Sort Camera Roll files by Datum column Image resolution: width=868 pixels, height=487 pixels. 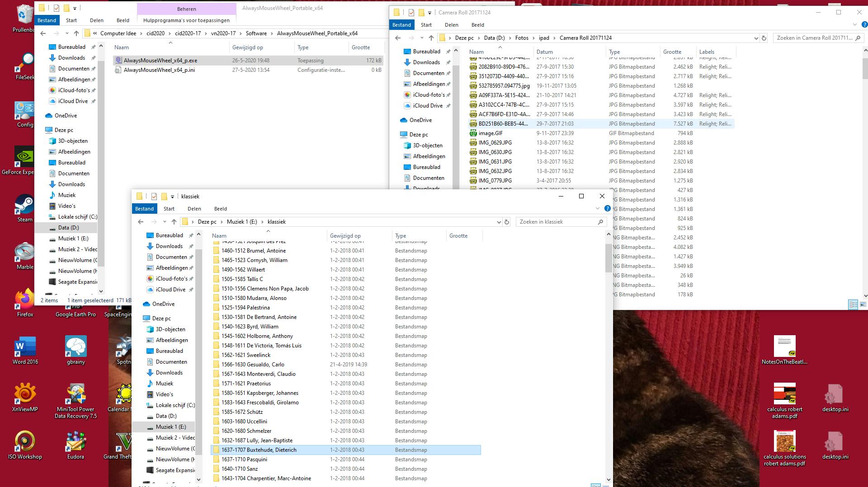click(x=569, y=52)
